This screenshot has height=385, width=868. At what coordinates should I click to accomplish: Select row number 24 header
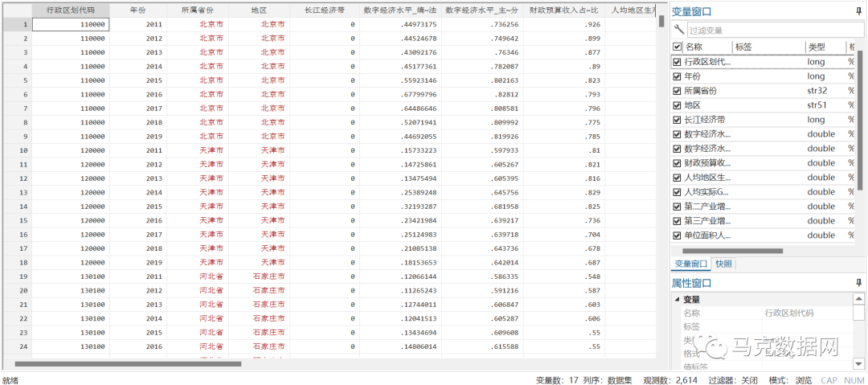(16, 346)
